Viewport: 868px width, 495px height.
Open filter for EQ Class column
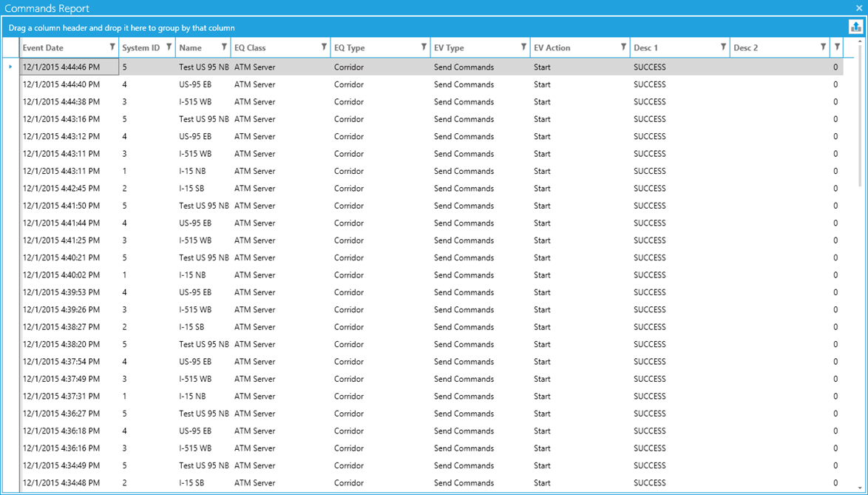tap(324, 47)
